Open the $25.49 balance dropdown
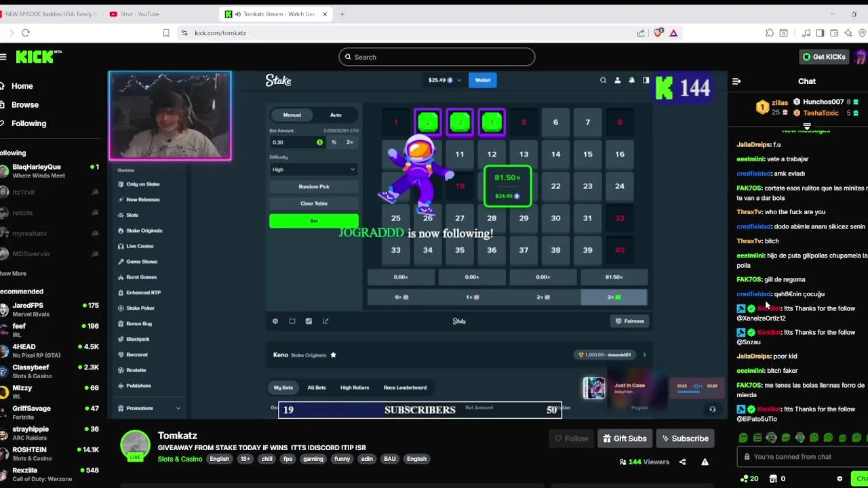 point(444,80)
